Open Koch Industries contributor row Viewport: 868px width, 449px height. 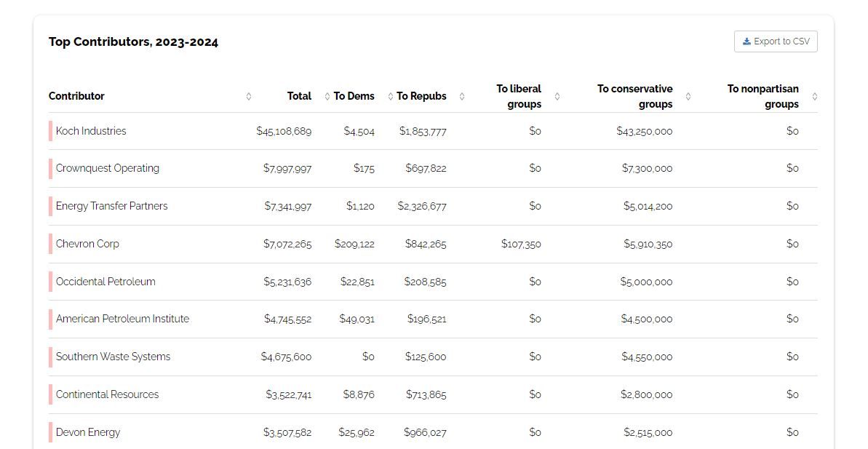click(91, 131)
